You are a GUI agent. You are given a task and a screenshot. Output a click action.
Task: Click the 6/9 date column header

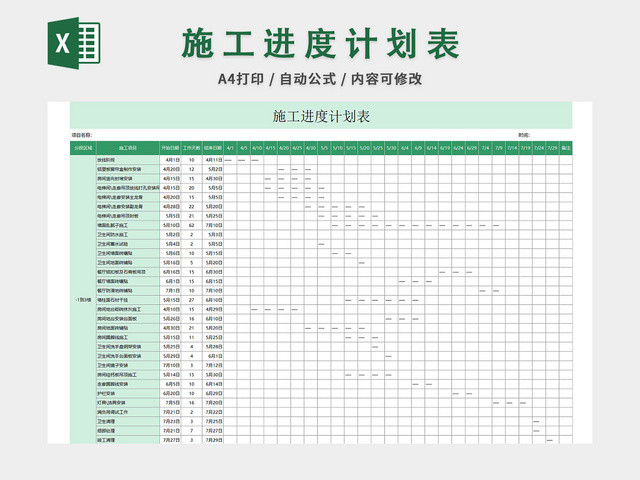(418, 148)
